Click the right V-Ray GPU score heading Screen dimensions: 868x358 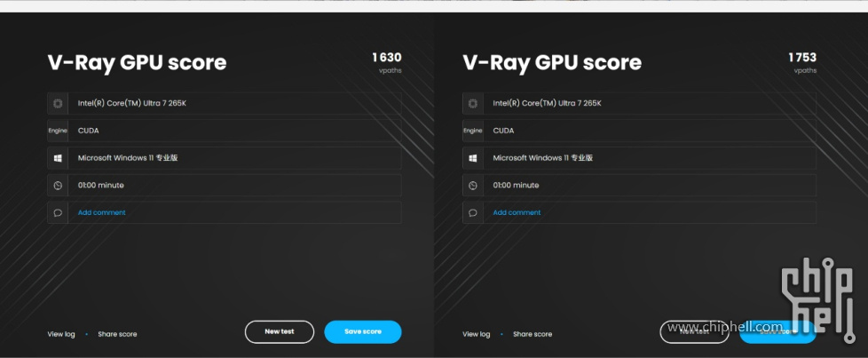click(552, 62)
